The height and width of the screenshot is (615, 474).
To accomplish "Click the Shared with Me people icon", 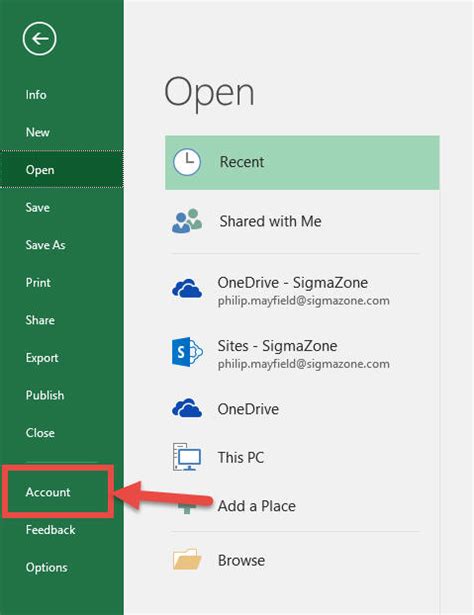I will (x=187, y=221).
